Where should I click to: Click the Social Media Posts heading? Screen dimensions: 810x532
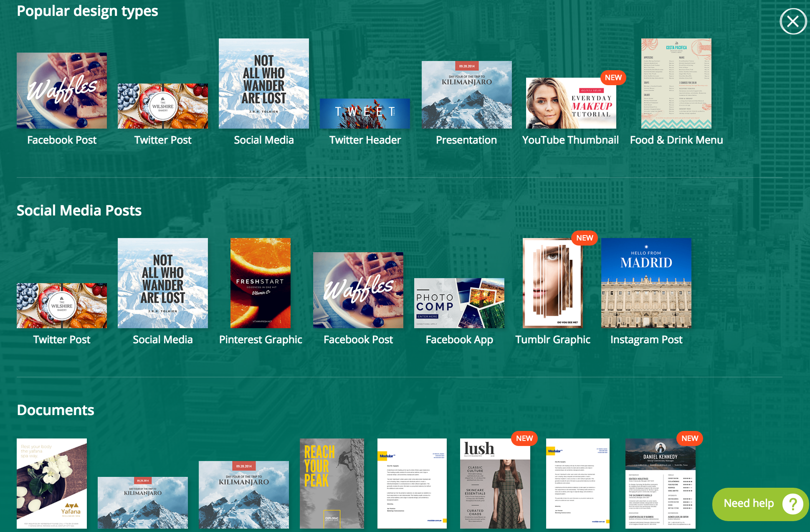[79, 210]
